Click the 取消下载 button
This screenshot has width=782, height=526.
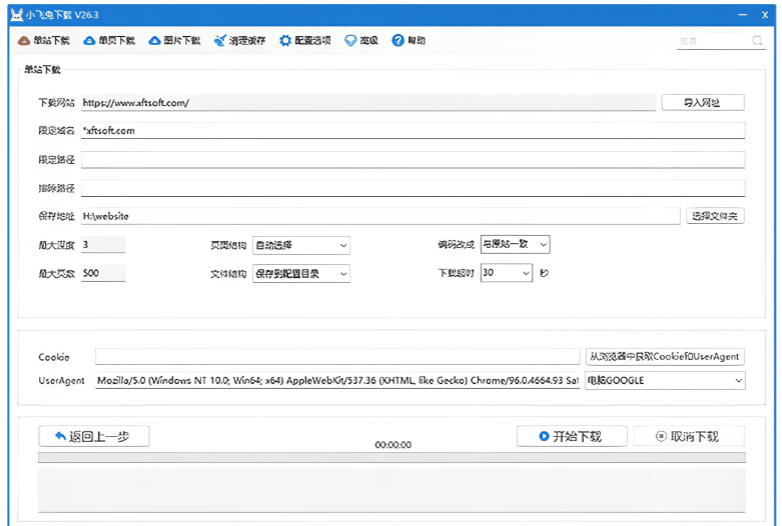689,436
